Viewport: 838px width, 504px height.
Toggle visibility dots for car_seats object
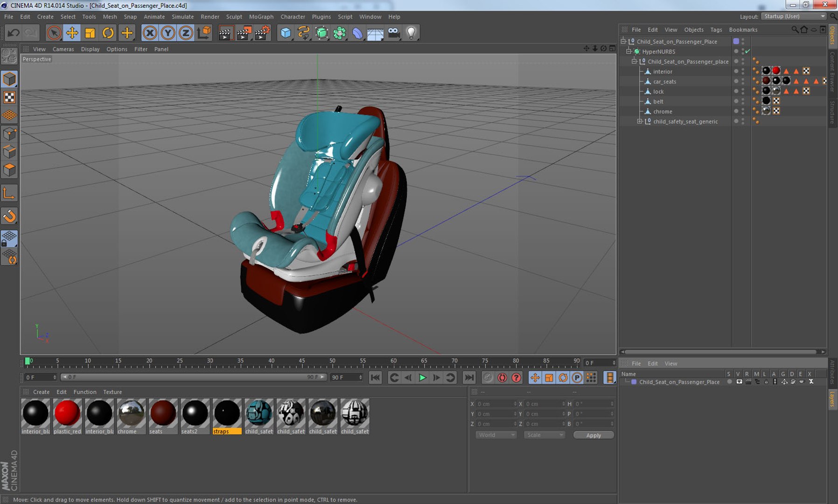click(x=743, y=81)
